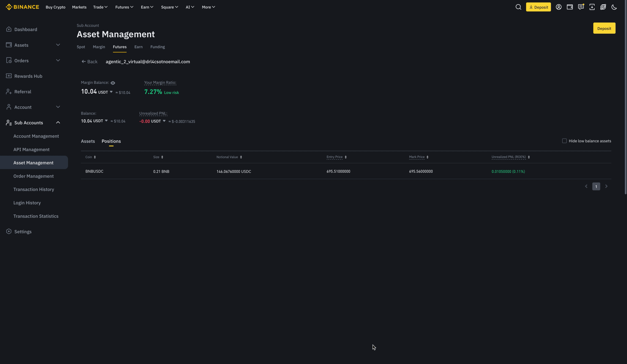
Task: Check Hide low balance assets checkbox
Action: pos(564,141)
